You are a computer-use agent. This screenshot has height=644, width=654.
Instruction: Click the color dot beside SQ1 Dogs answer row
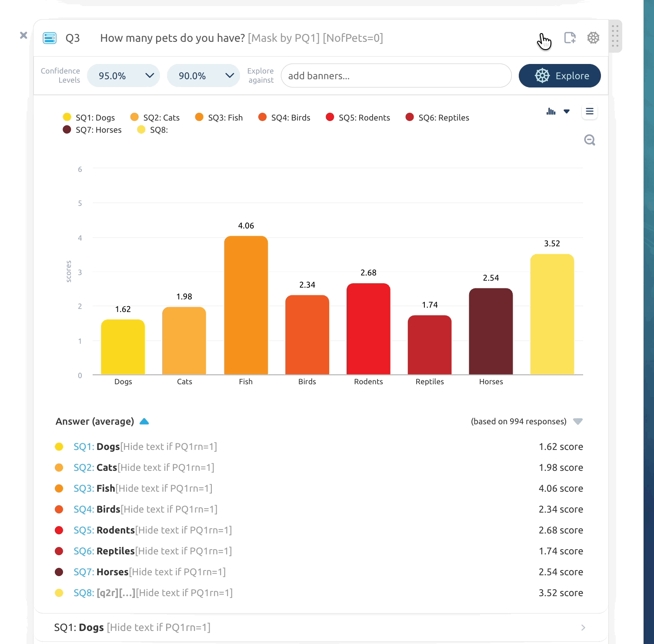[59, 446]
